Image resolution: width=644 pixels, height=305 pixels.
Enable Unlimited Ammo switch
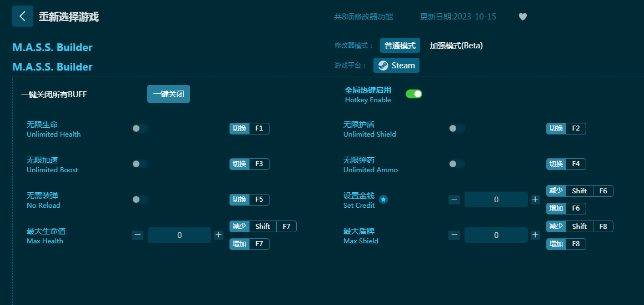click(x=456, y=164)
